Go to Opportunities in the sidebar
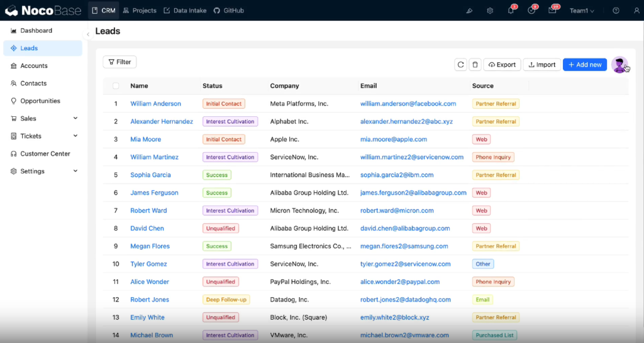This screenshot has height=343, width=644. (x=40, y=101)
